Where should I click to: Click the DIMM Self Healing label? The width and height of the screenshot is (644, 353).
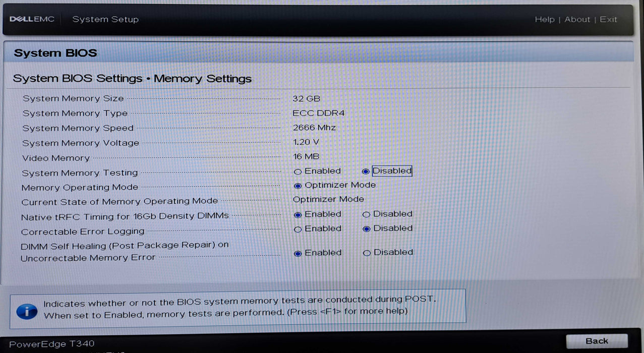(x=125, y=251)
